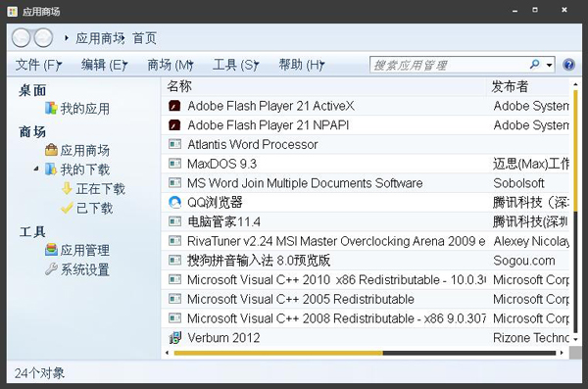Open the 工具 (S) menu
This screenshot has height=389, width=588.
pyautogui.click(x=236, y=65)
